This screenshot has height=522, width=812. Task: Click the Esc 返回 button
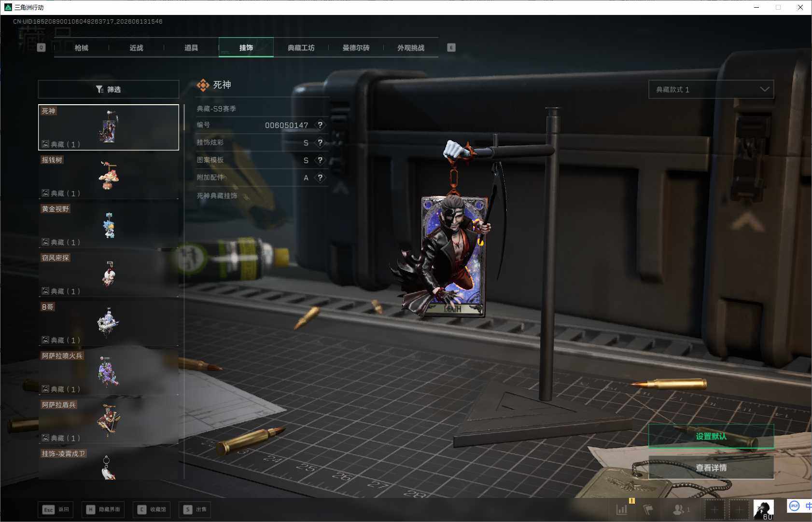click(x=56, y=509)
